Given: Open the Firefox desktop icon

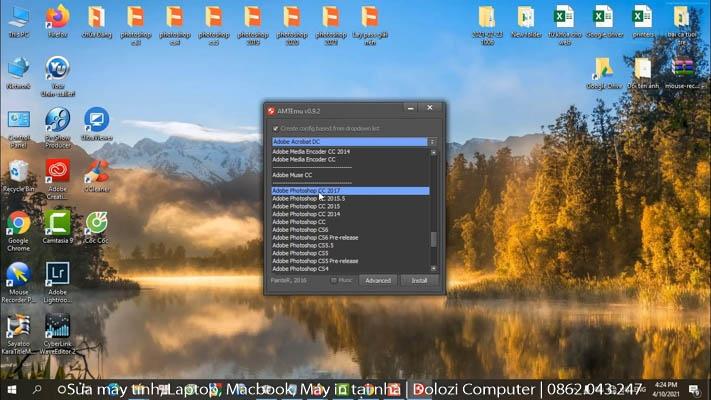Looking at the screenshot, I should (x=57, y=18).
